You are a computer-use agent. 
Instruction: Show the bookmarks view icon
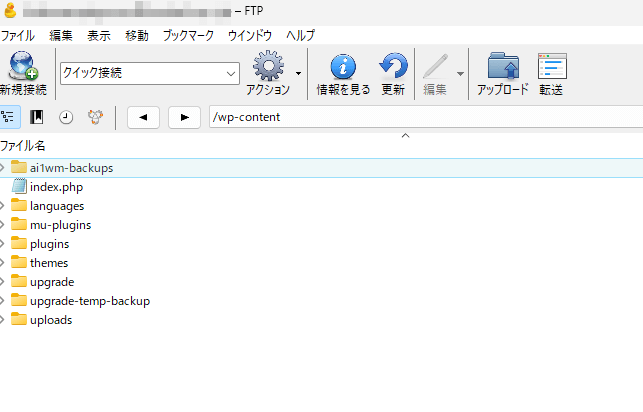(37, 117)
